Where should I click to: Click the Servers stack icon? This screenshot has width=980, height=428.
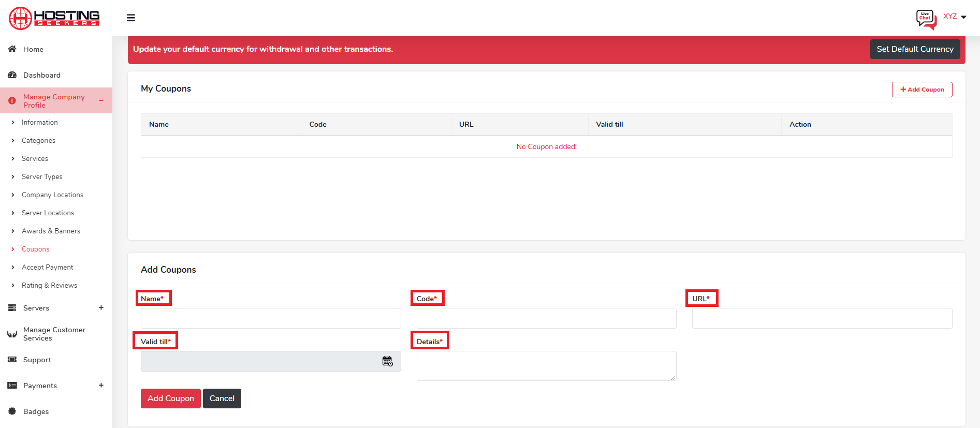pos(12,308)
